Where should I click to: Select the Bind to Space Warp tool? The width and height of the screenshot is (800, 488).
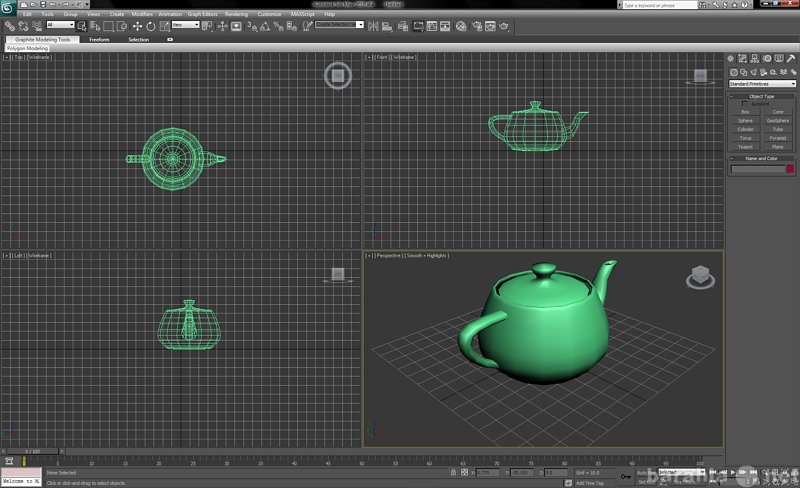coord(37,26)
